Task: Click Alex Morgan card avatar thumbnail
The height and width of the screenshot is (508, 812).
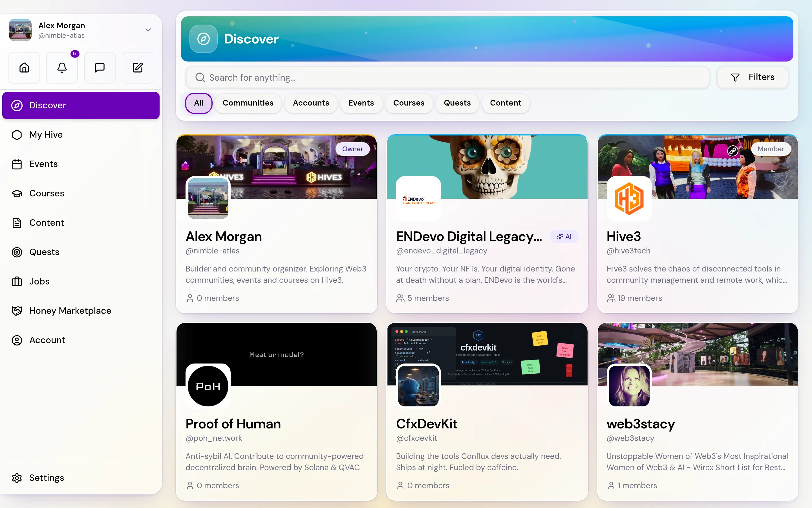Action: [x=208, y=199]
